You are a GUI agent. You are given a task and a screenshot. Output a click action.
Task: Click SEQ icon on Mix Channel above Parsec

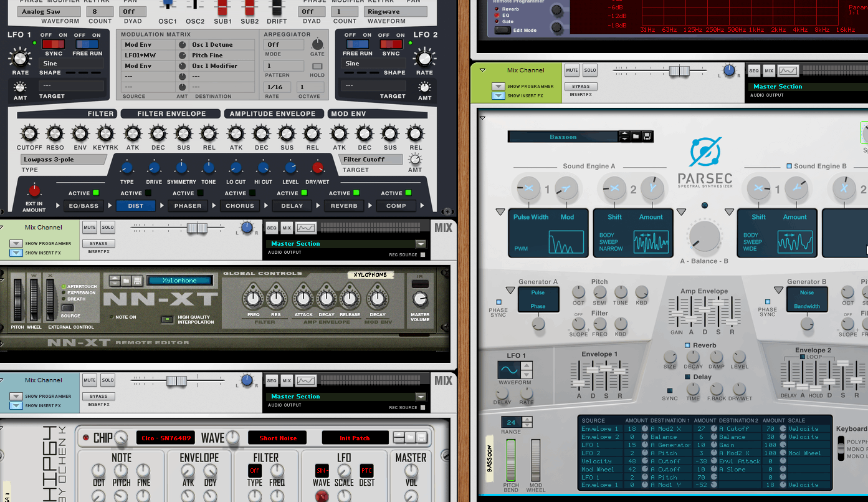[x=754, y=70]
